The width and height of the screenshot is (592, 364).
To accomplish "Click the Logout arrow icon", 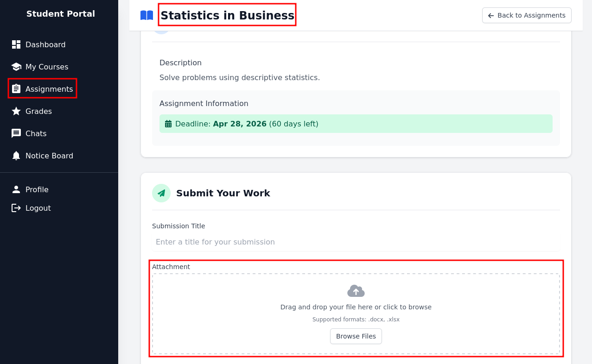I will (16, 208).
